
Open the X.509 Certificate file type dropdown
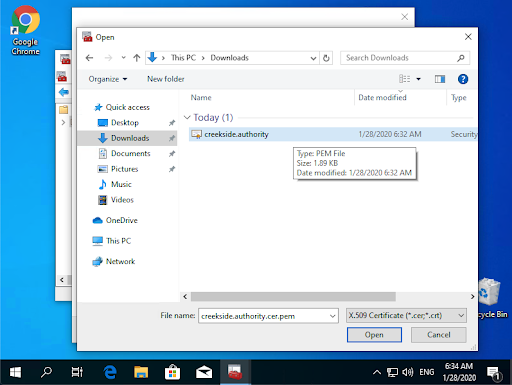pyautogui.click(x=406, y=315)
